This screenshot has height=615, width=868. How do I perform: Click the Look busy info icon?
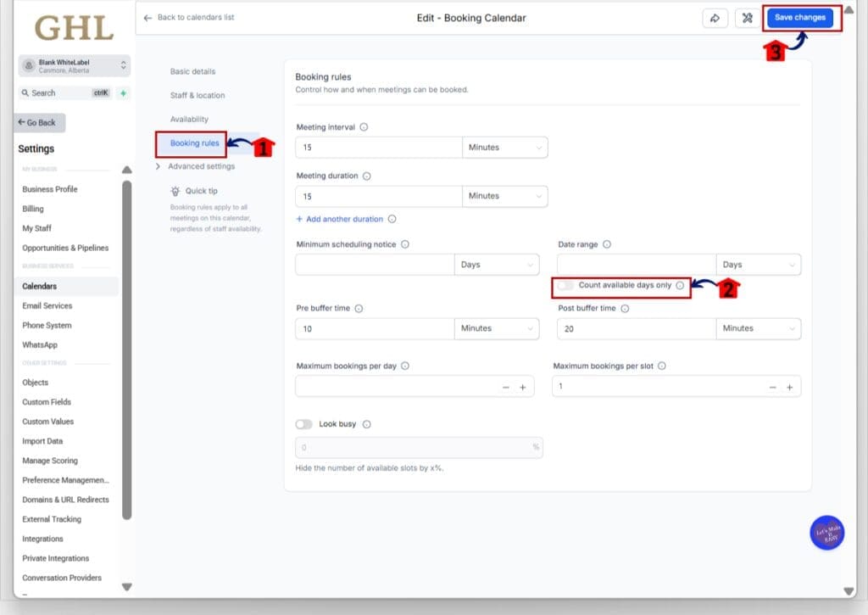(366, 424)
